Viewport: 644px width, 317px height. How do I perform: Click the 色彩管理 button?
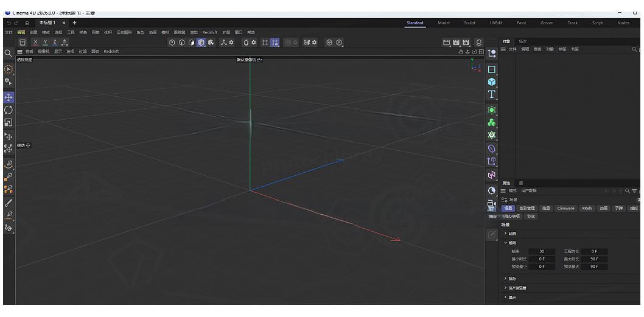[526, 209]
